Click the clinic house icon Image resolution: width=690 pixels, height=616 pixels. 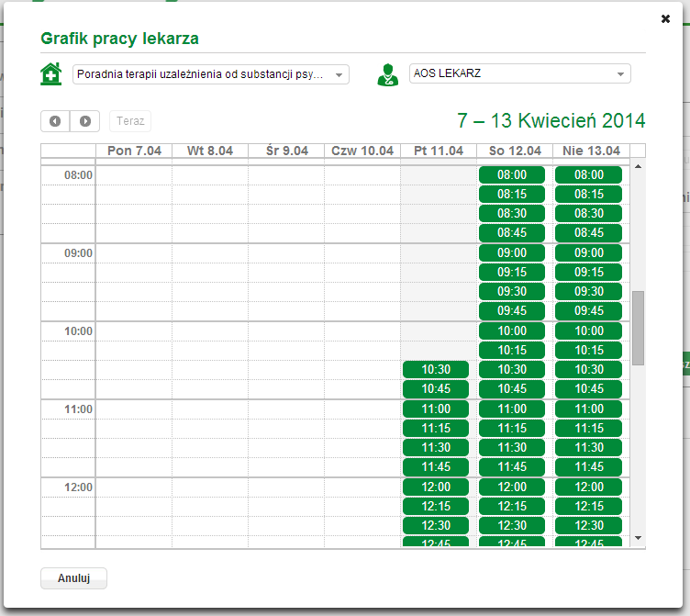[x=51, y=74]
